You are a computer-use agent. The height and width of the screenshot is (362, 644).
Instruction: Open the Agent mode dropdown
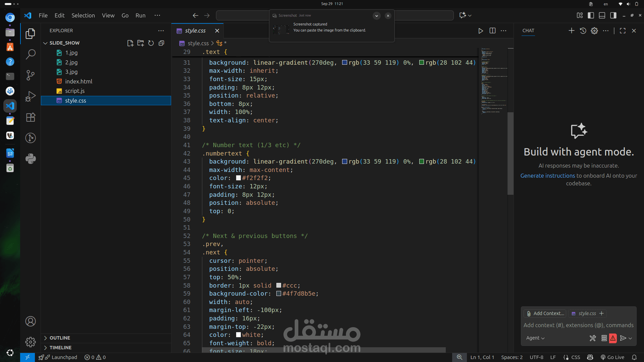tap(535, 338)
